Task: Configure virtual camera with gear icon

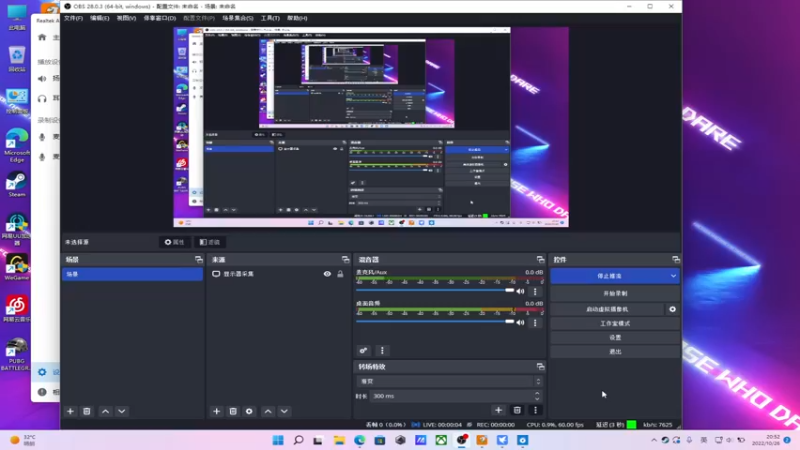Action: [x=672, y=309]
